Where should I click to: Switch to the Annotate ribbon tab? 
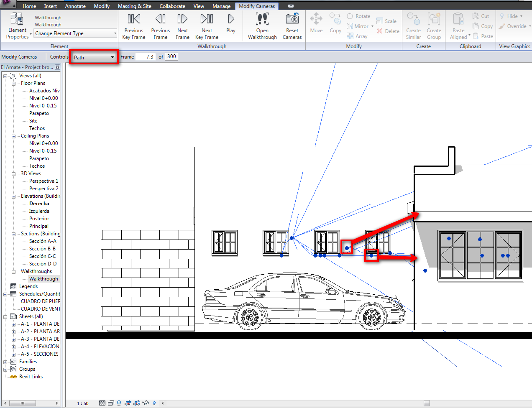coord(75,6)
